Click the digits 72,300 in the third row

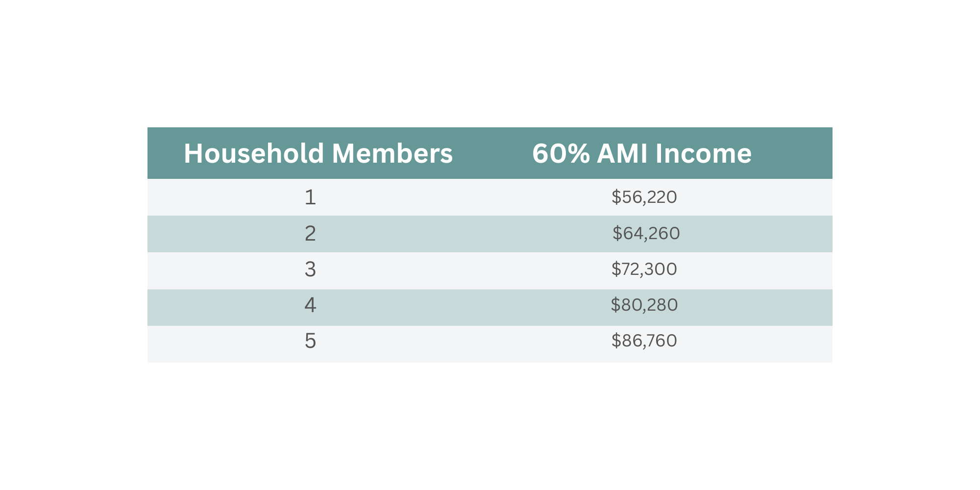pos(649,269)
